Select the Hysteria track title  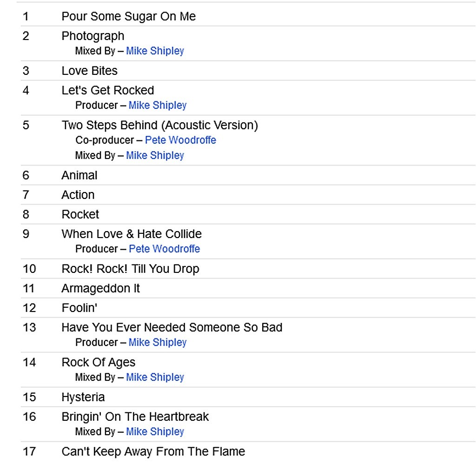(x=83, y=397)
